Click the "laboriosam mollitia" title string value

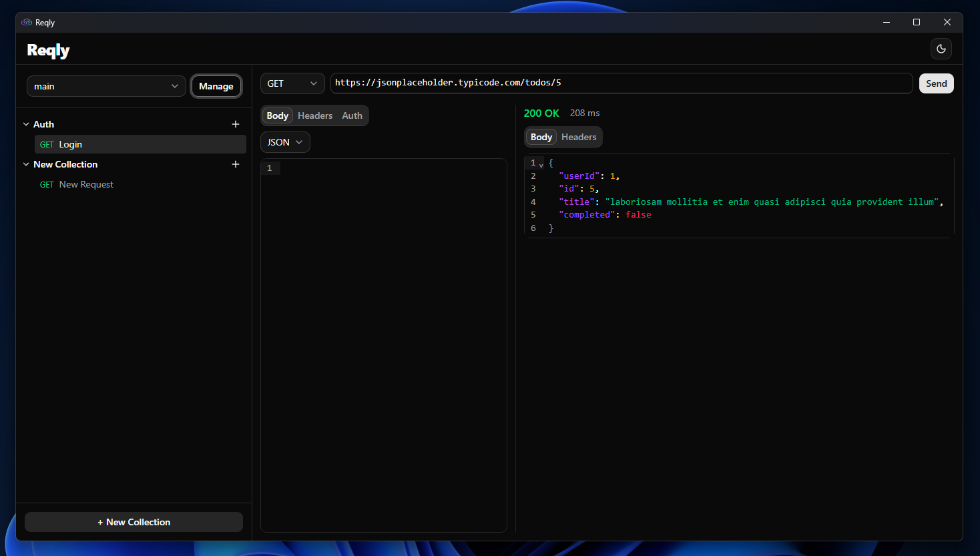(772, 202)
